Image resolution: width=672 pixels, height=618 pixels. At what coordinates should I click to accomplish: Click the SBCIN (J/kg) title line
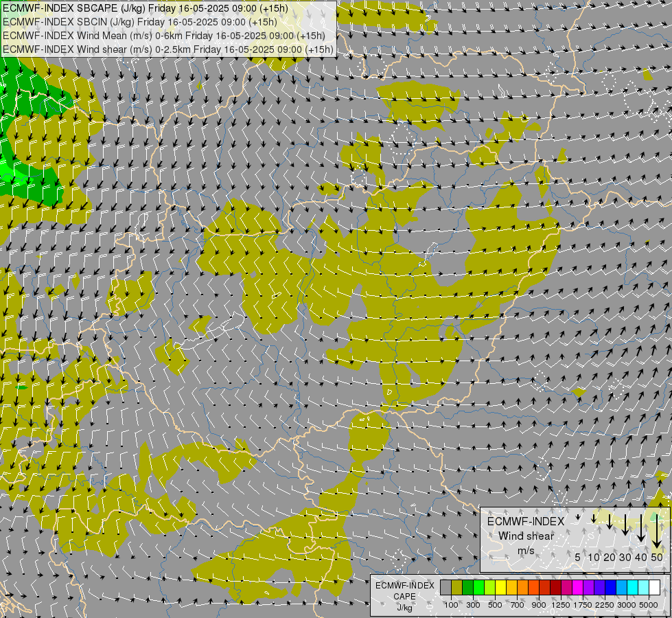click(140, 22)
